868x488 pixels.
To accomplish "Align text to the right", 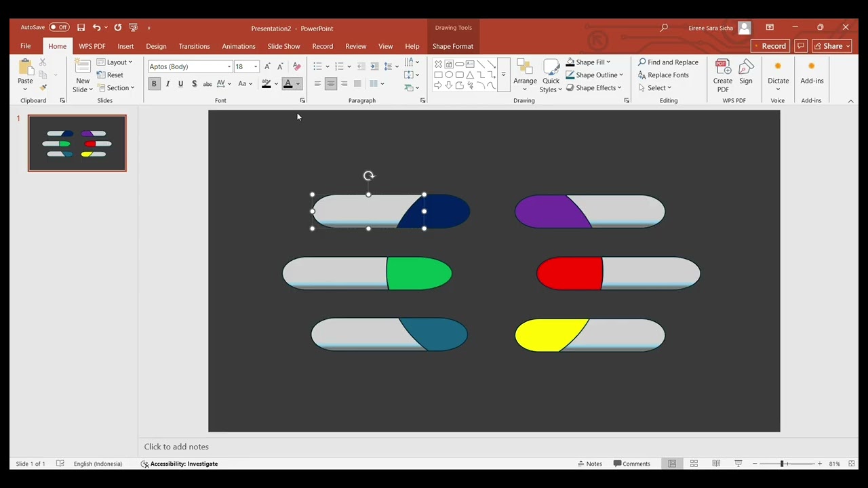I will point(344,84).
